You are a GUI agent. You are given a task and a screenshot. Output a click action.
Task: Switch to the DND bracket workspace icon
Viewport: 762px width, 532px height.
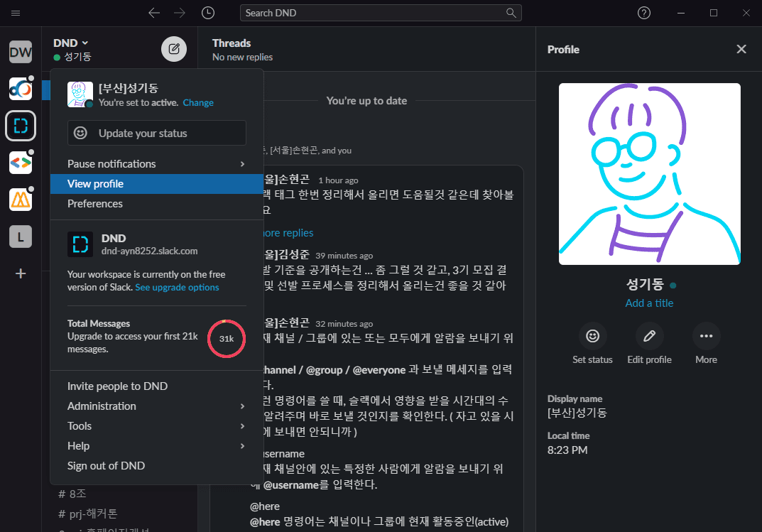[21, 126]
